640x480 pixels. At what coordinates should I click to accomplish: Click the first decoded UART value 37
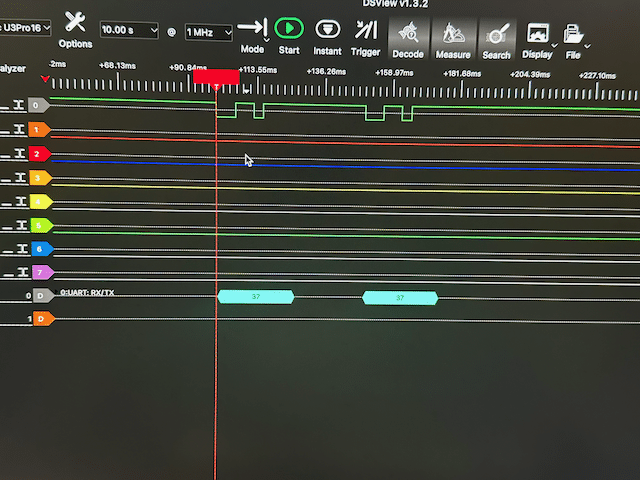pos(256,297)
